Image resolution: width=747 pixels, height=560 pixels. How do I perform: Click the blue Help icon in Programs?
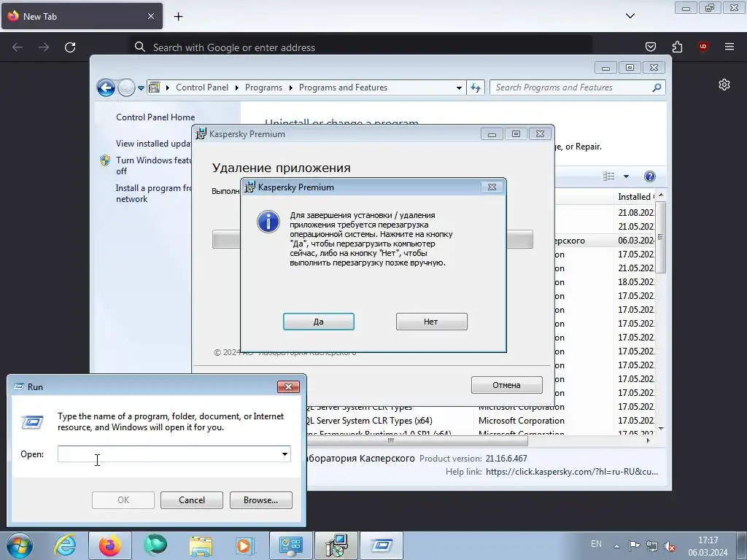650,176
